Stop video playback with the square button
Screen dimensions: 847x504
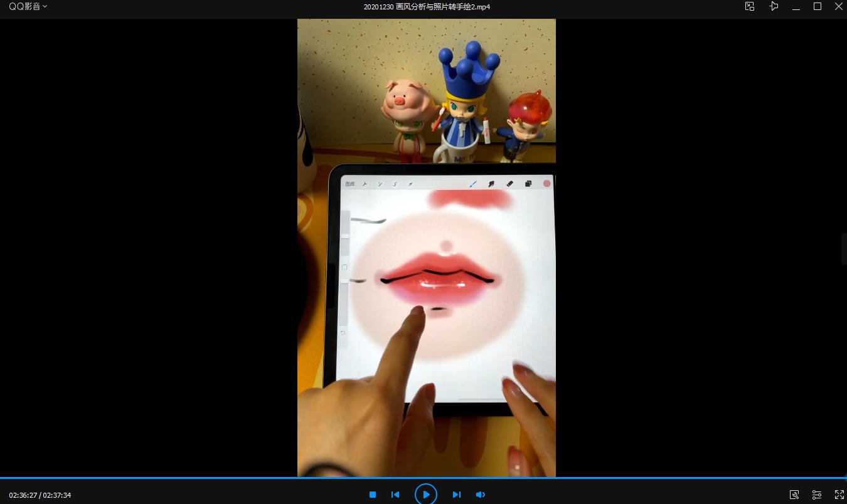click(373, 495)
